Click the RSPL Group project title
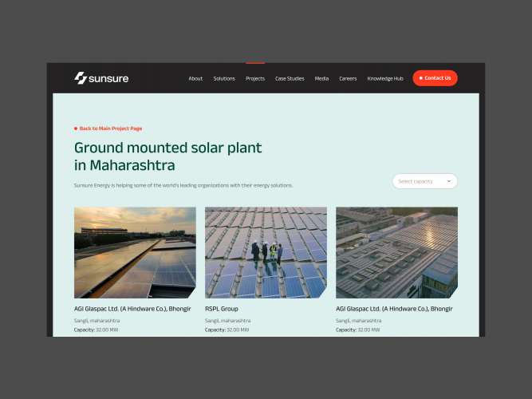532x399 pixels. point(222,309)
